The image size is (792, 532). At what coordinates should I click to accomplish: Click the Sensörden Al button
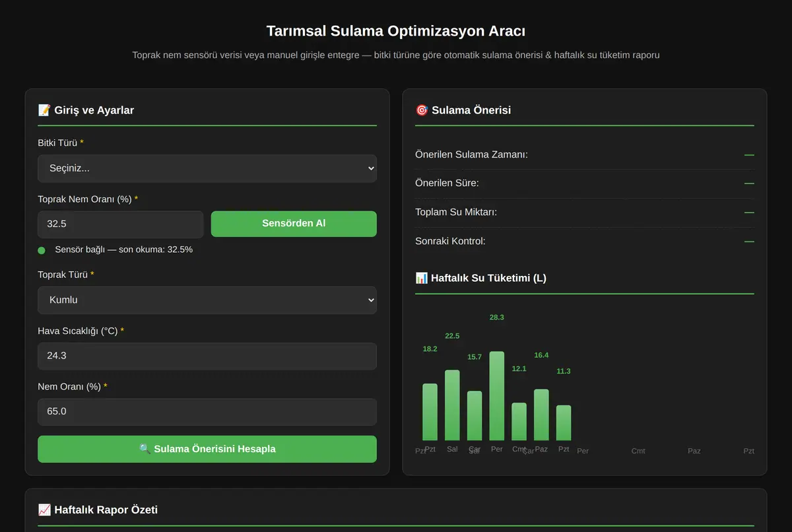pyautogui.click(x=294, y=224)
